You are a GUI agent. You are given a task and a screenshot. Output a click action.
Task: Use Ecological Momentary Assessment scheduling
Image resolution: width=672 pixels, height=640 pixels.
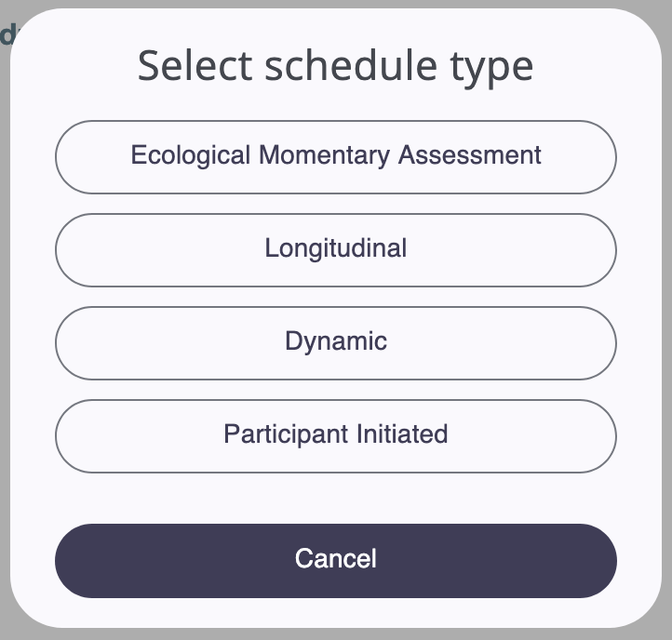click(x=336, y=157)
